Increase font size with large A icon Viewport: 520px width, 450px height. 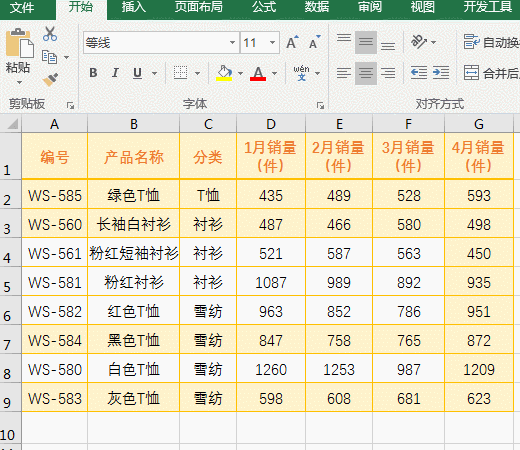292,42
